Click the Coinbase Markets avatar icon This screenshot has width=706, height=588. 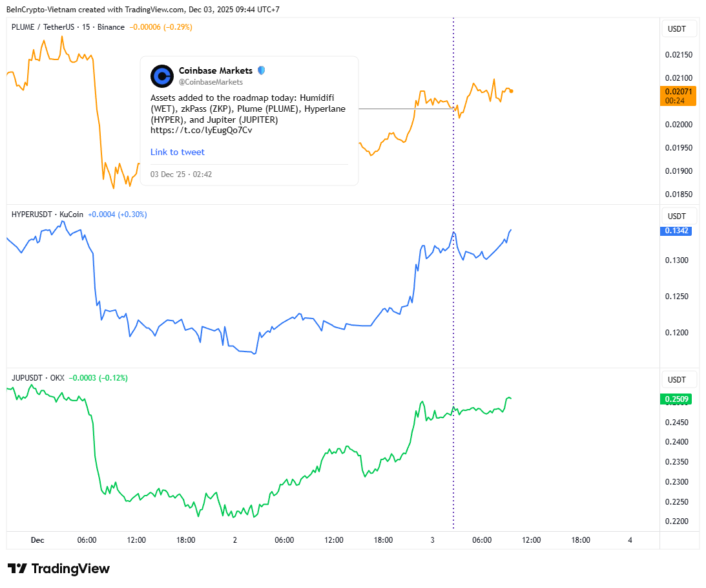click(161, 76)
